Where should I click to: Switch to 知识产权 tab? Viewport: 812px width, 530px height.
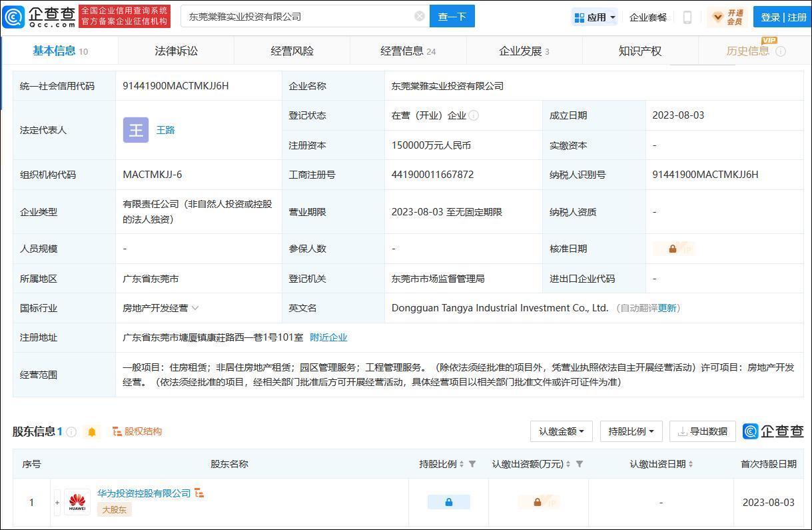click(x=640, y=51)
